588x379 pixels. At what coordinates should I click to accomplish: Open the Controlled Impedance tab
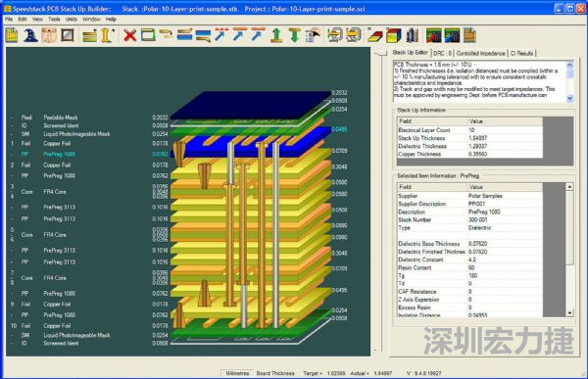[481, 53]
